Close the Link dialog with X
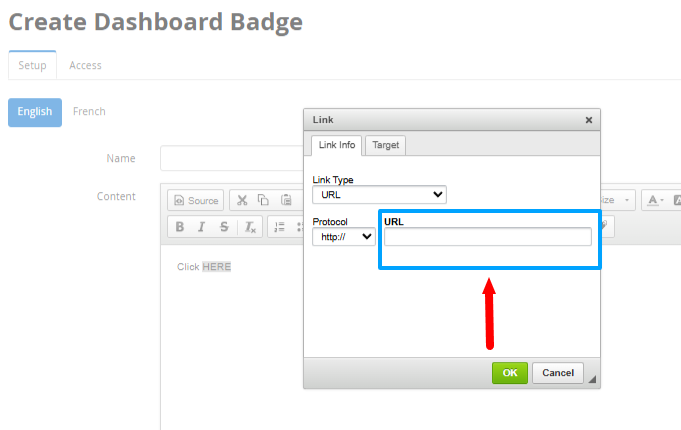The image size is (681, 430). point(589,120)
